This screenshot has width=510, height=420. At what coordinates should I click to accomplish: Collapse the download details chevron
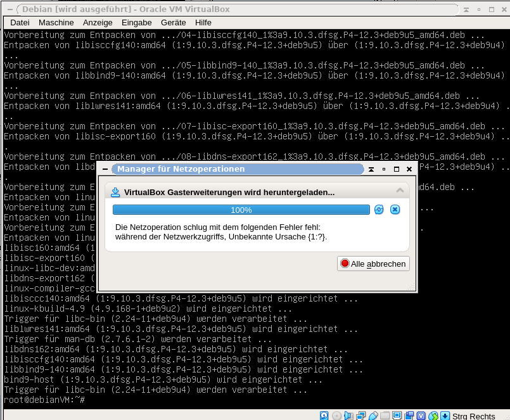[400, 191]
